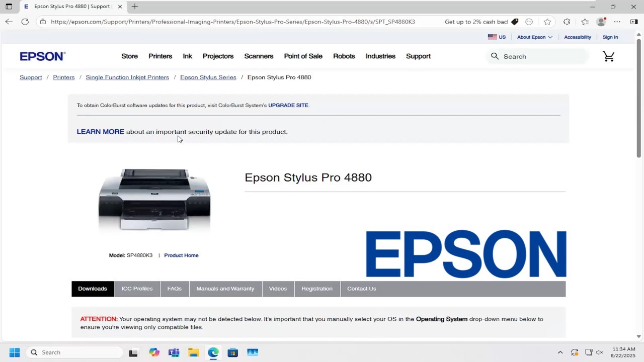This screenshot has width=644, height=362.
Task: Expand the About Epson dropdown
Action: click(x=534, y=37)
